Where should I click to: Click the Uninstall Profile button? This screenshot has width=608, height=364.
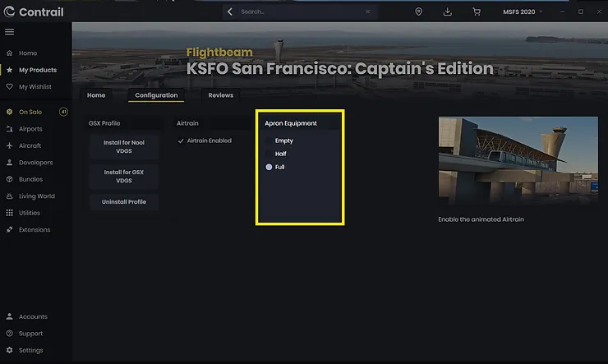click(x=124, y=202)
